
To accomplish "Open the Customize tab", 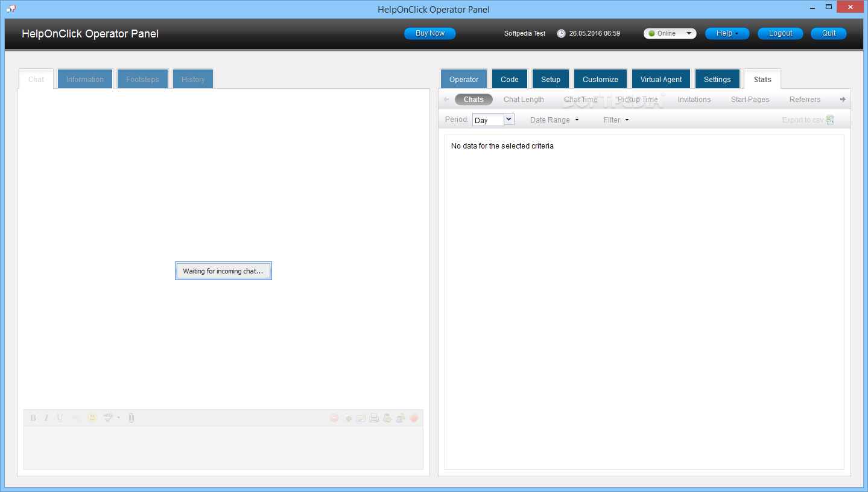I will (x=600, y=79).
